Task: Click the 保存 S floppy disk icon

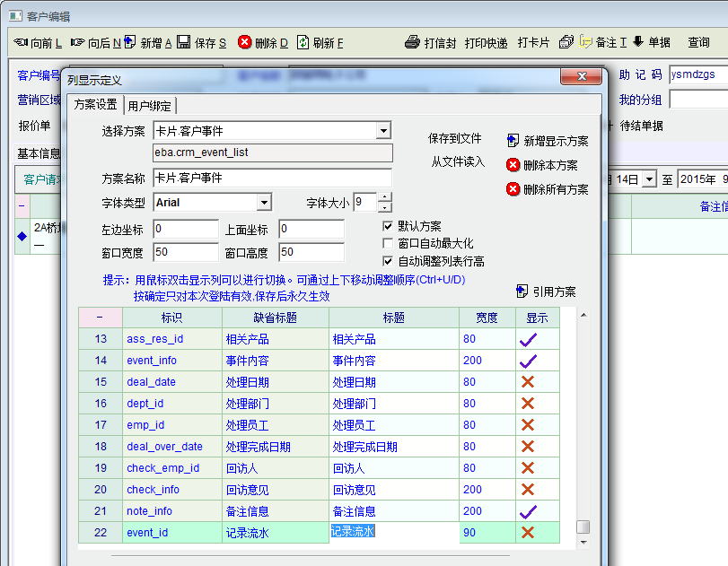Action: click(x=183, y=42)
